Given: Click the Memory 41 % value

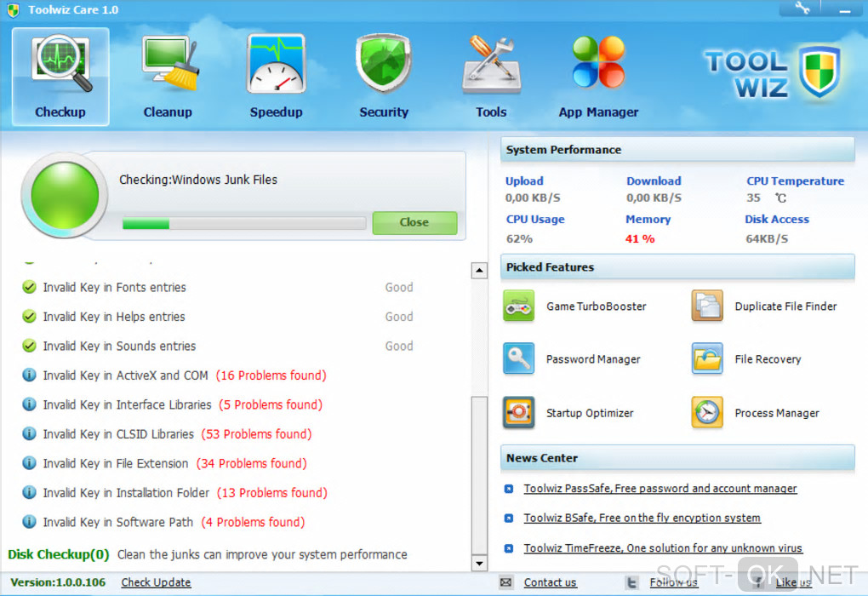Looking at the screenshot, I should point(640,238).
